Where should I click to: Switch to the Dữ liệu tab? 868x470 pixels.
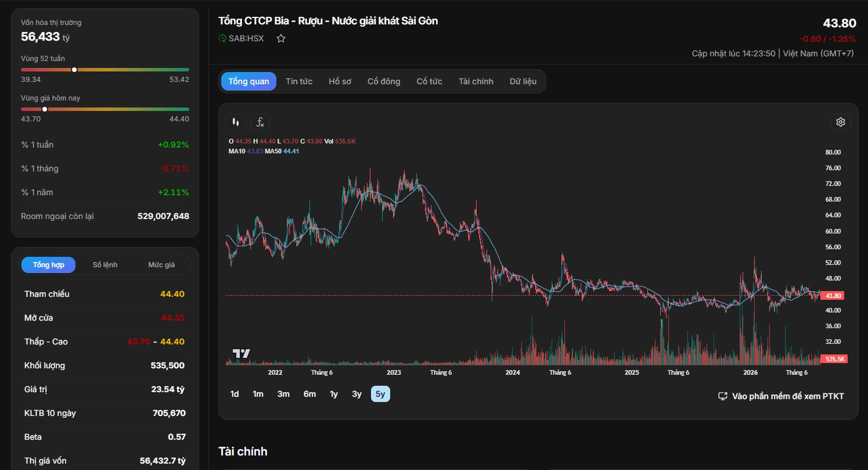[523, 81]
